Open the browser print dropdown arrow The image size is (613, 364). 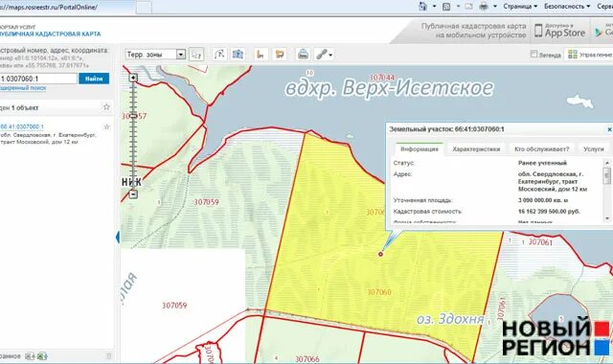pos(495,7)
